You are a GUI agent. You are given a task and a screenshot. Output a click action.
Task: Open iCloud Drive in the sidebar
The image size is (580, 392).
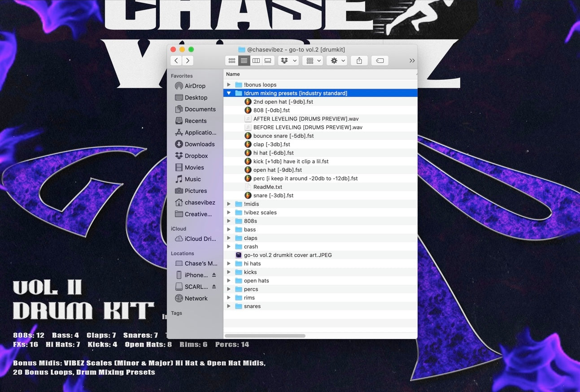[x=195, y=239]
